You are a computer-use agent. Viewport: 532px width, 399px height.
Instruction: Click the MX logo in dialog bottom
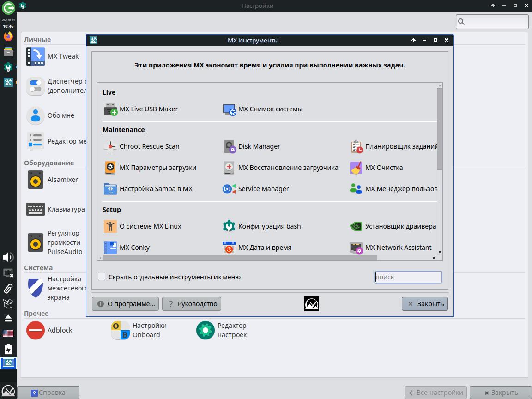(311, 304)
